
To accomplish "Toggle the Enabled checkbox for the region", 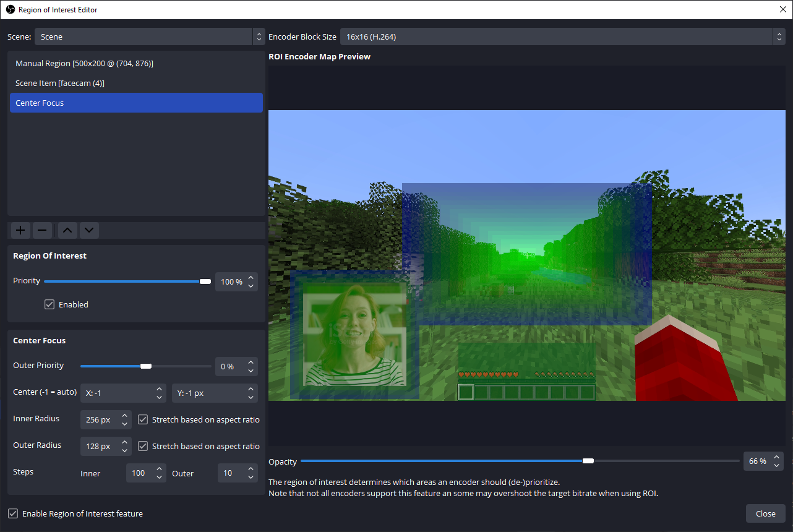I will (49, 304).
